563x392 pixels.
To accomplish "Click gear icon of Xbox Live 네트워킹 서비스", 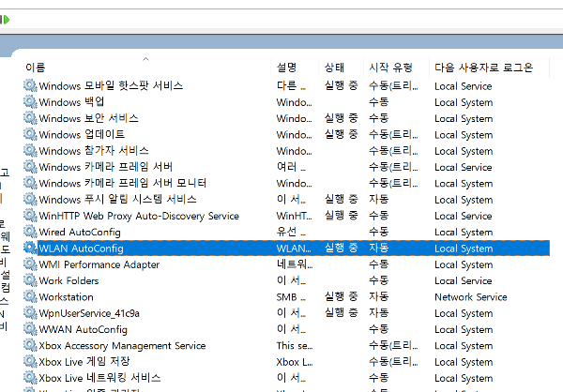I will tap(30, 378).
